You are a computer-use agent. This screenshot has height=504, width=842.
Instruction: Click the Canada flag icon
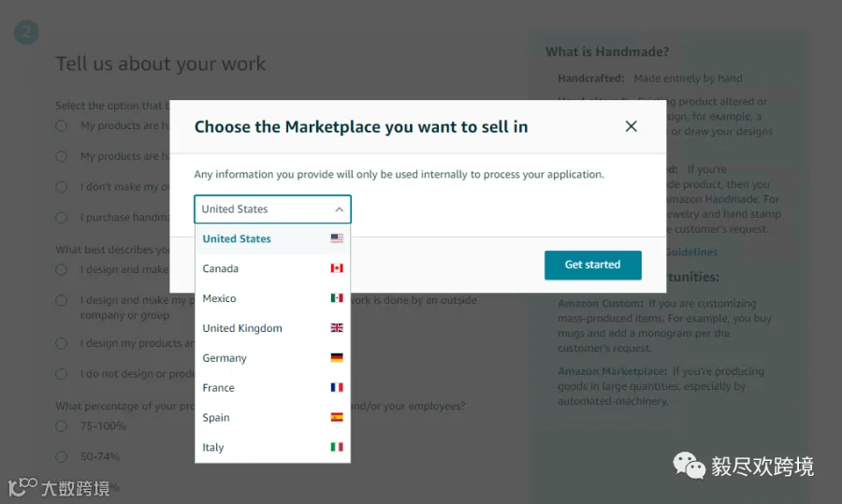(x=337, y=268)
